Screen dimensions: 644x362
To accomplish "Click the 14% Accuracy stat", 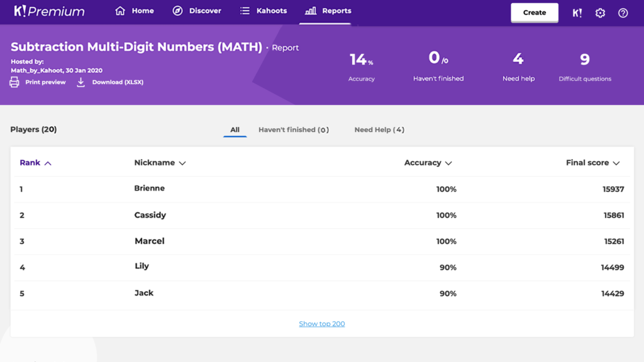I will tap(362, 65).
